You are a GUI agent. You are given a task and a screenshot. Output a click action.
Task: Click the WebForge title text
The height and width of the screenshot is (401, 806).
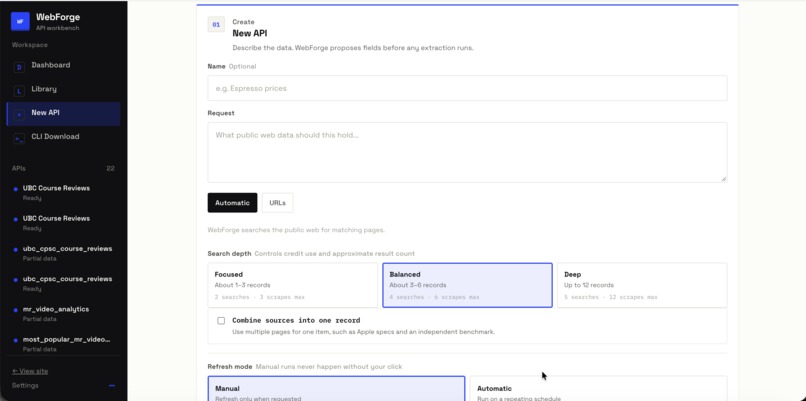click(58, 17)
